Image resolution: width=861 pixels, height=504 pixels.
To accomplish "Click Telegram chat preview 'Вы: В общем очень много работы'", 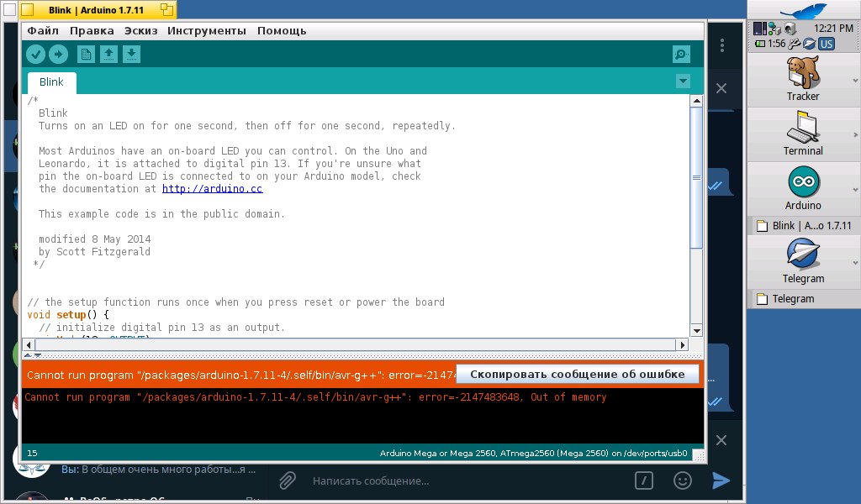I will click(158, 470).
